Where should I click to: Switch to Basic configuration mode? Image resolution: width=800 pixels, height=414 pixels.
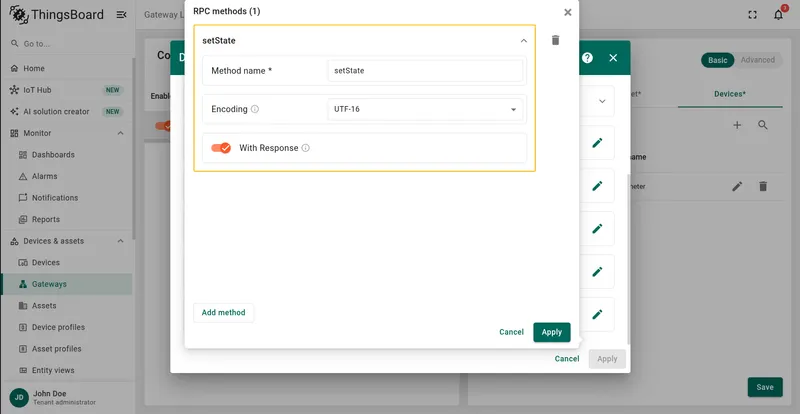(x=717, y=60)
